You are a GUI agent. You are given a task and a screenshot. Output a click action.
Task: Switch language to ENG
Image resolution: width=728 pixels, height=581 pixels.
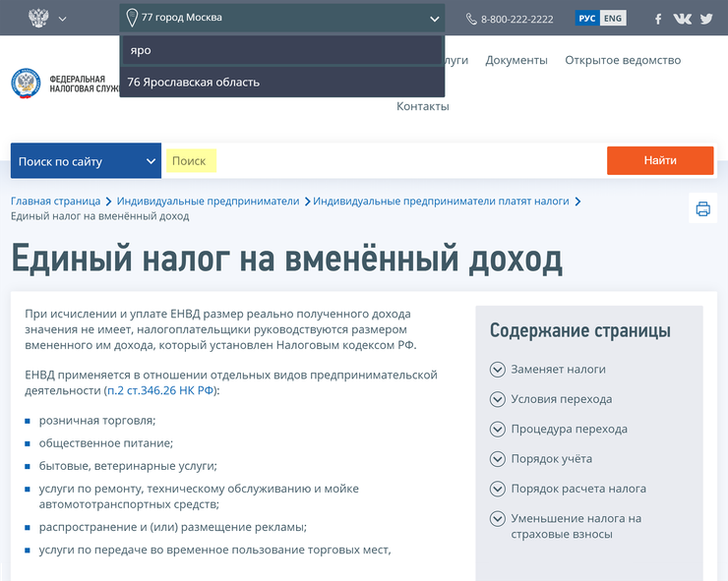(613, 19)
